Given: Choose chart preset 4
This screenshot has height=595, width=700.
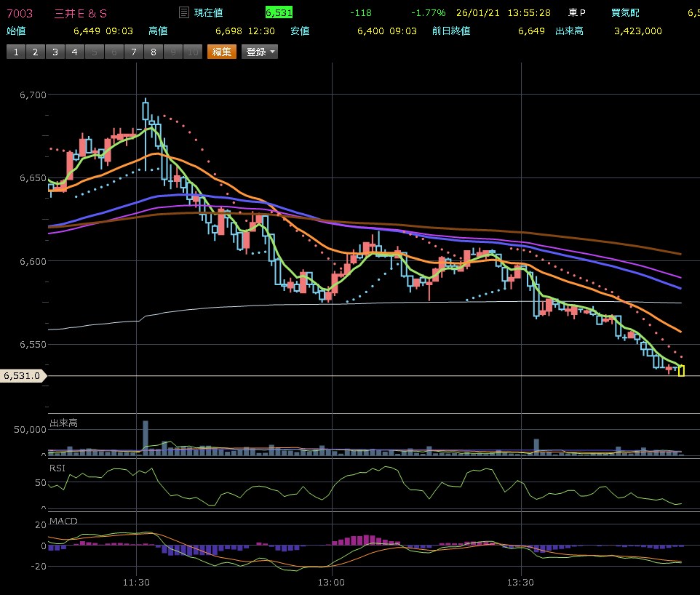Looking at the screenshot, I should [x=74, y=52].
